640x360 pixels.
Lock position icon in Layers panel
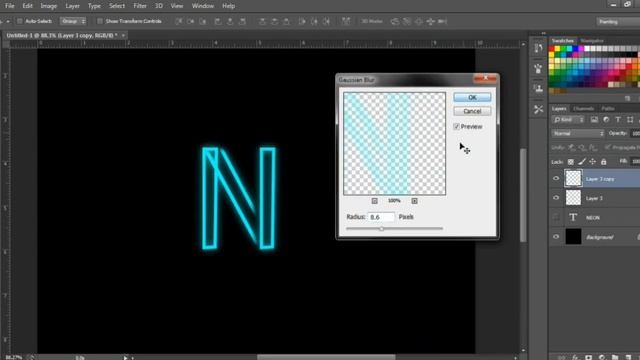(592, 162)
